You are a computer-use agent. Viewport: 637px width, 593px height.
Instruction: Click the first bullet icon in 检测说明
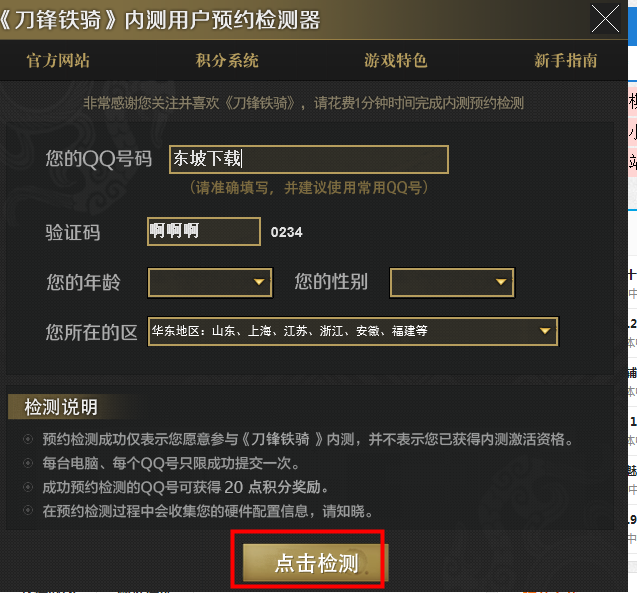point(28,439)
